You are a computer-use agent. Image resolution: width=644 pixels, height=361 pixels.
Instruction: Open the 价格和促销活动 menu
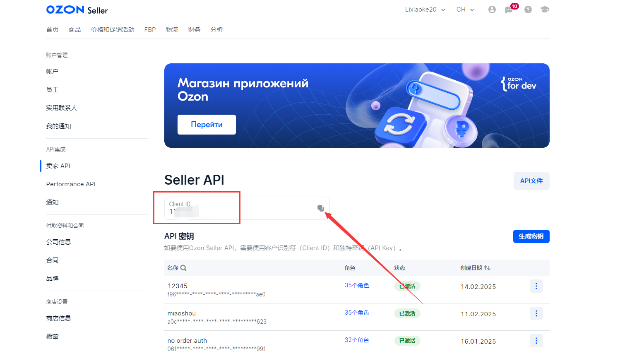click(113, 30)
